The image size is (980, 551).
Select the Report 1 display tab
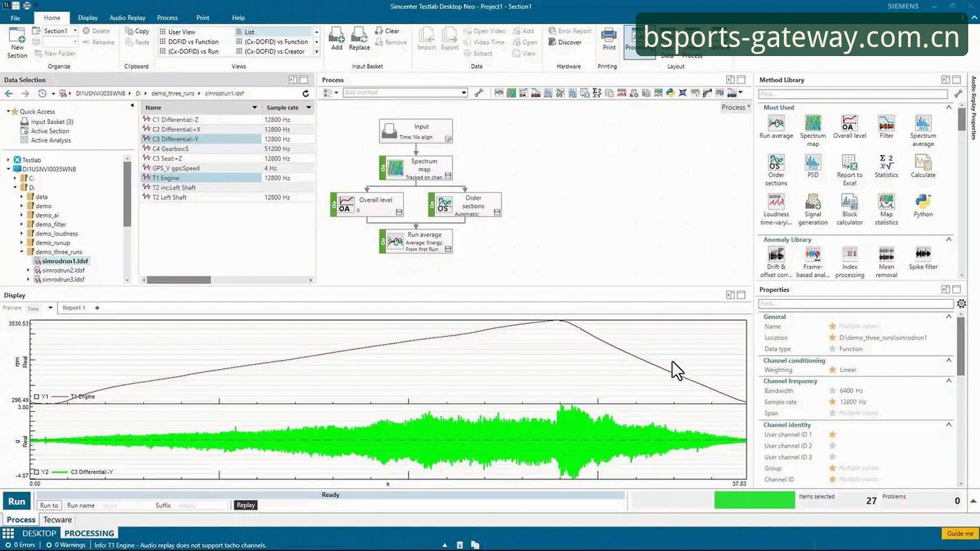click(74, 308)
